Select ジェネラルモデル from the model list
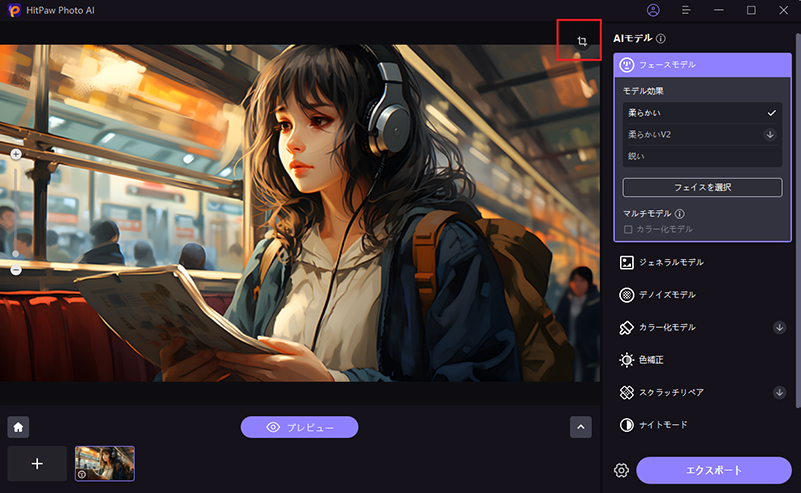Screen dimensions: 801x493 coord(672,262)
